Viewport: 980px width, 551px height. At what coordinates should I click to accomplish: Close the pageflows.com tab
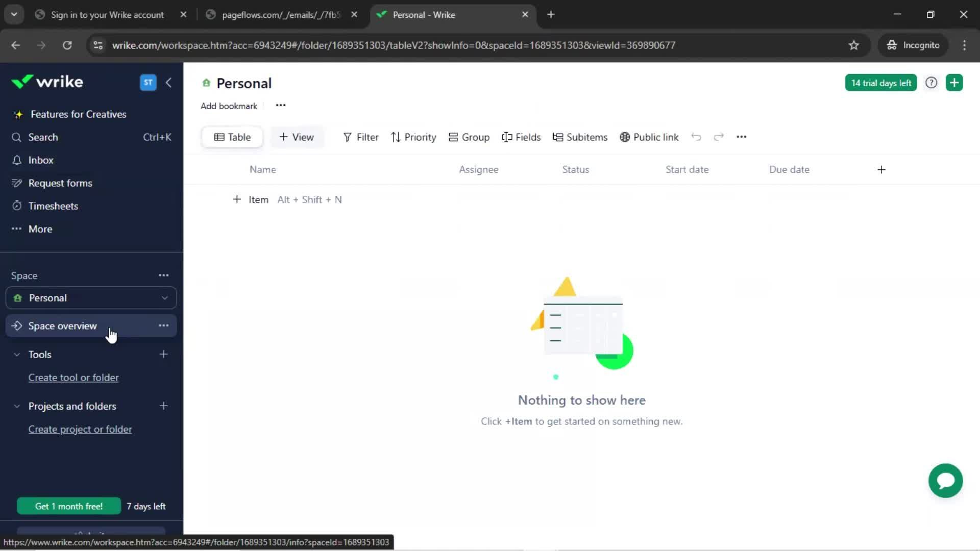354,15
